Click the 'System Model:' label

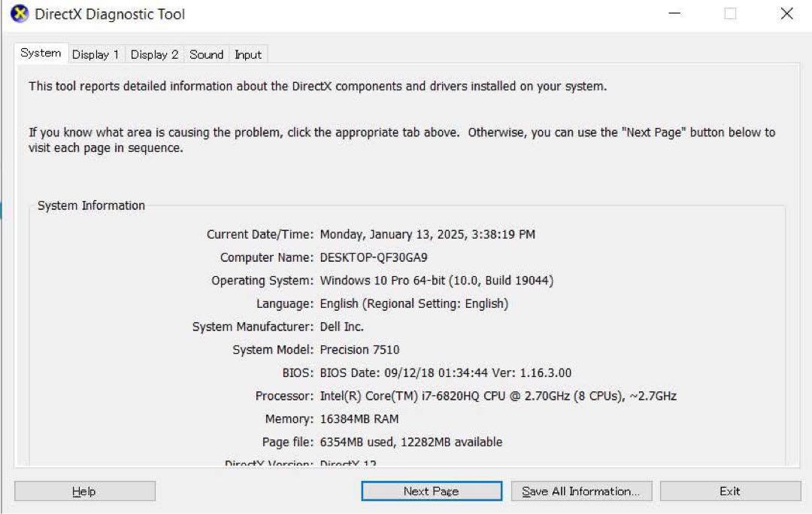[x=273, y=350]
